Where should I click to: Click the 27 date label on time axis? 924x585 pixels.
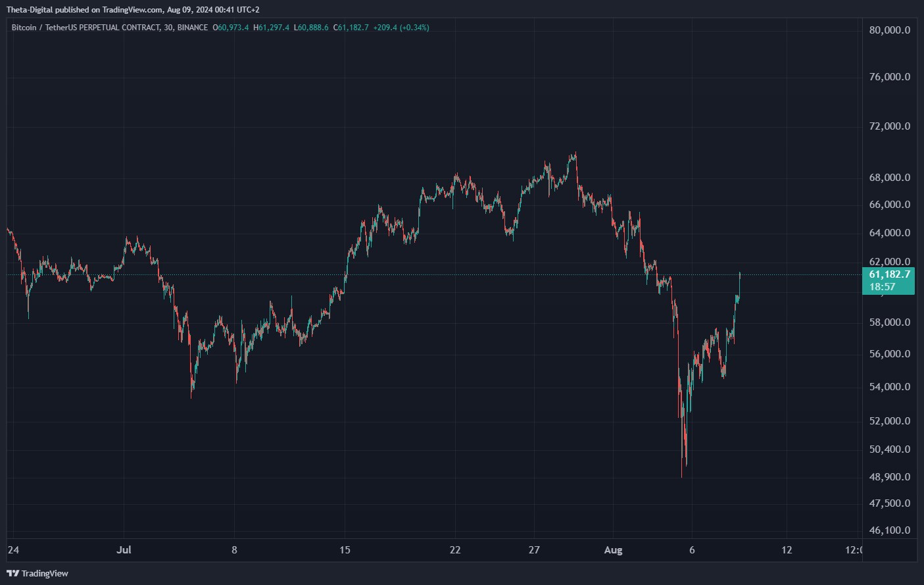[x=534, y=550]
